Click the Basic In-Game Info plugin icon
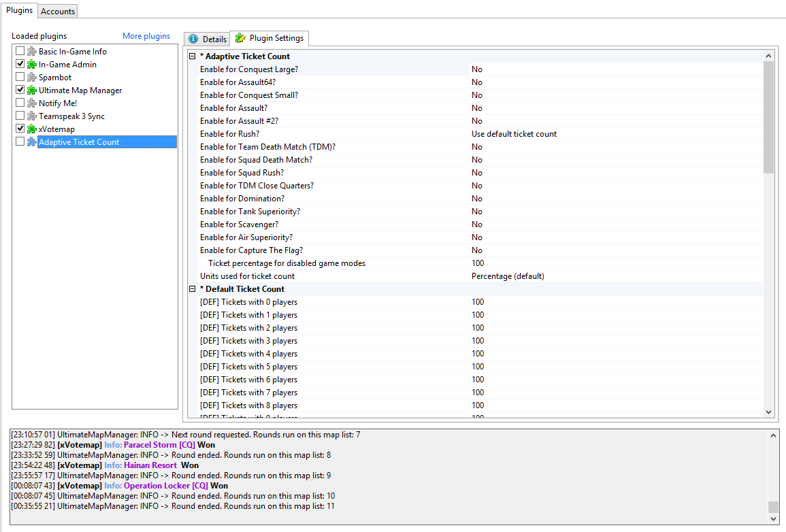This screenshot has width=786, height=532. [x=31, y=52]
